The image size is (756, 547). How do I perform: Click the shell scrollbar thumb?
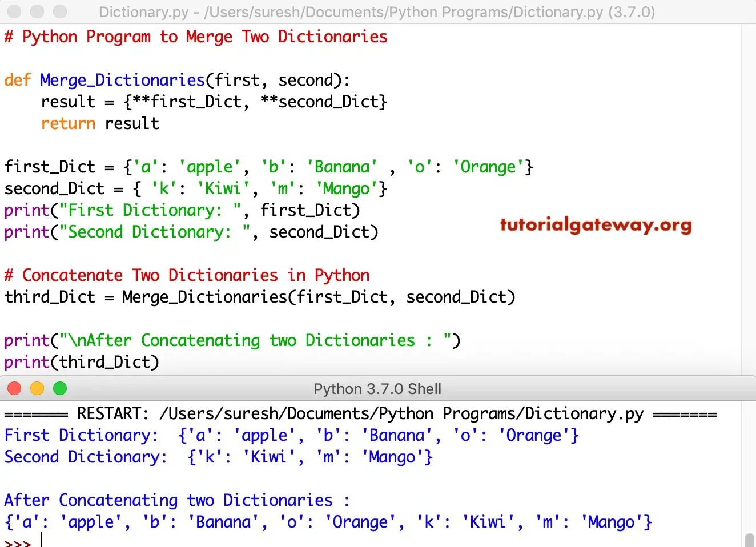pyautogui.click(x=750, y=540)
